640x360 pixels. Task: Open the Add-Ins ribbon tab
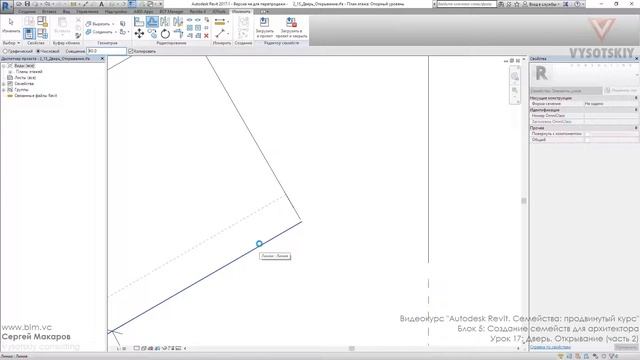[116, 11]
